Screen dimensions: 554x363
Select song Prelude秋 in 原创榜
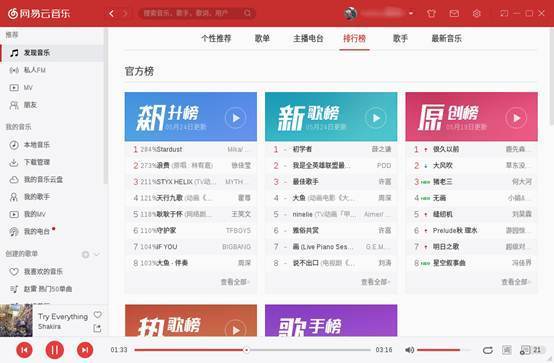click(472, 230)
